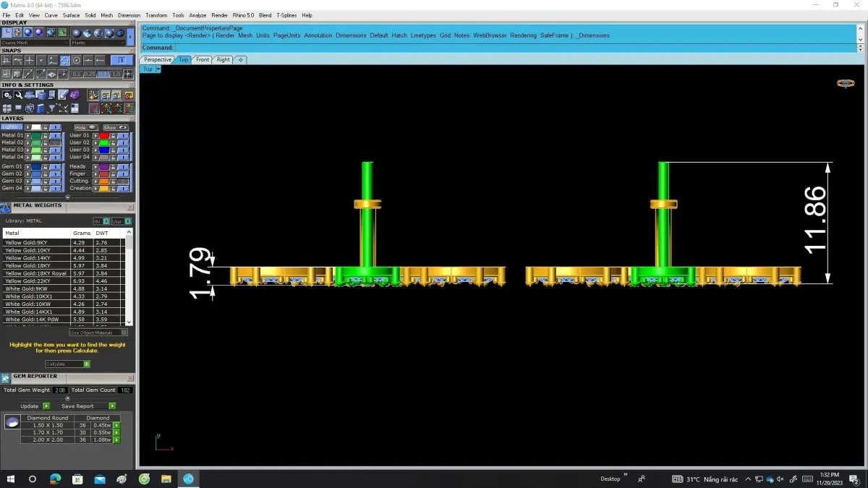Select the Yellow Gold:14KY row in metal table
This screenshot has height=488, width=868.
[65, 258]
